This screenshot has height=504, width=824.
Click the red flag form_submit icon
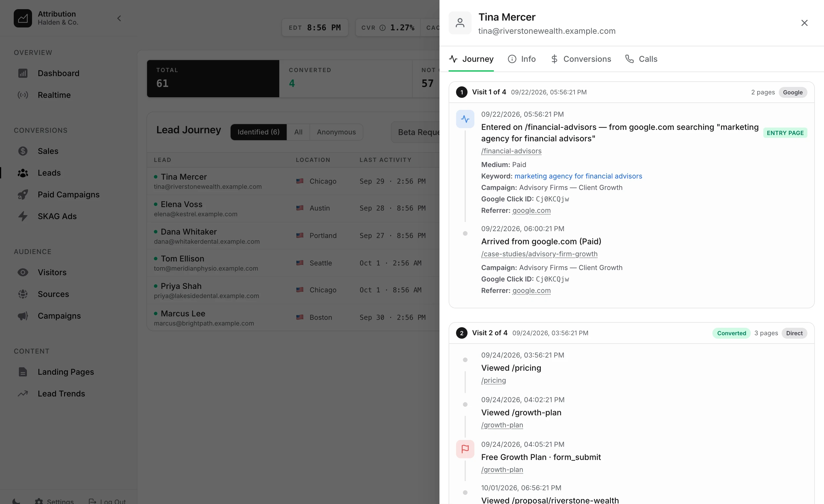coord(465,449)
